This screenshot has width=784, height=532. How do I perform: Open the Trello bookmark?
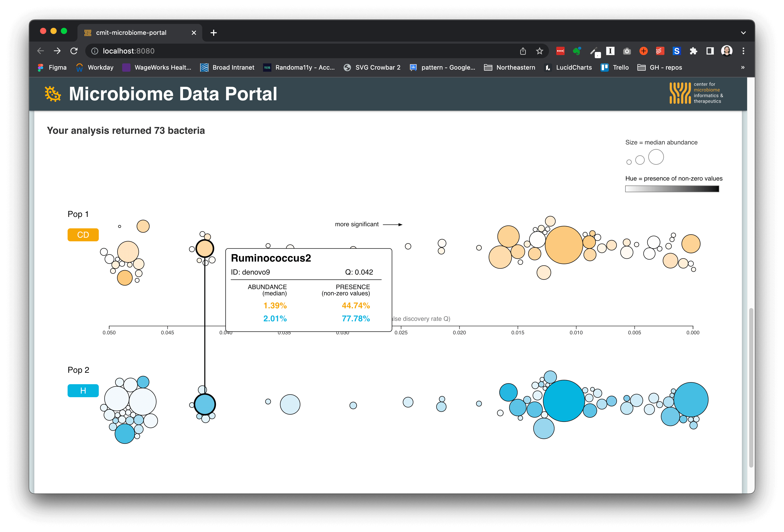(615, 68)
